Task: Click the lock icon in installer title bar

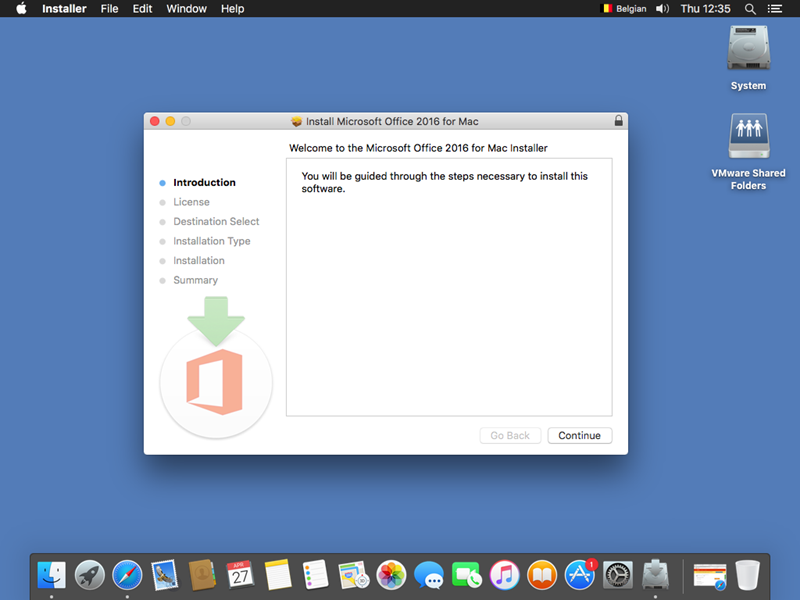Action: 618,121
